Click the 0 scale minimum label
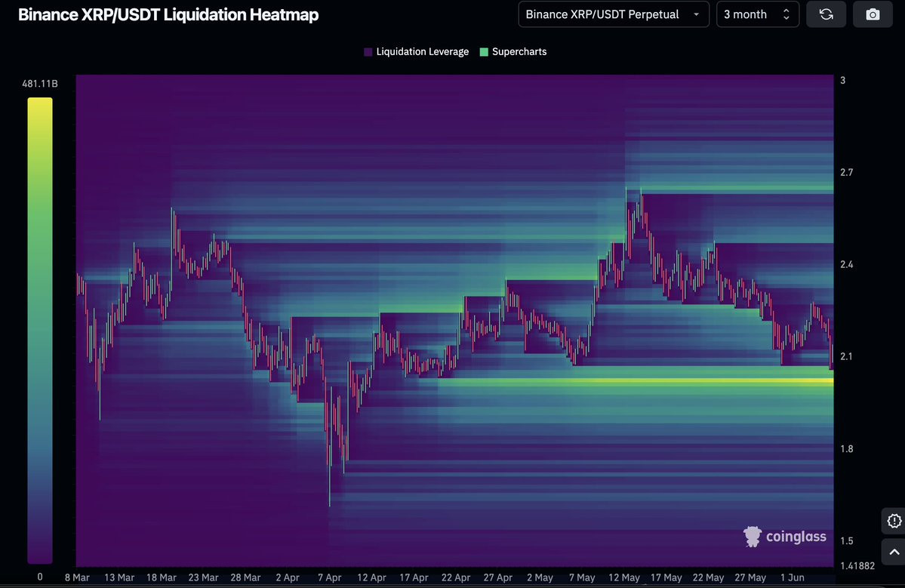 (x=40, y=577)
